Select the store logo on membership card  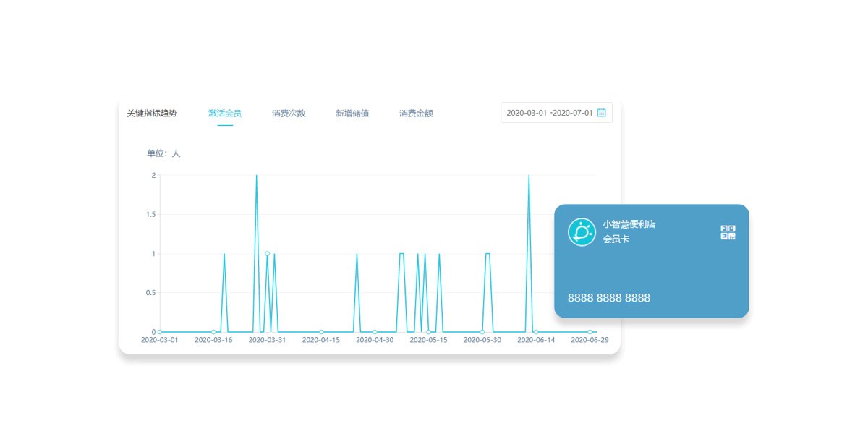point(582,232)
